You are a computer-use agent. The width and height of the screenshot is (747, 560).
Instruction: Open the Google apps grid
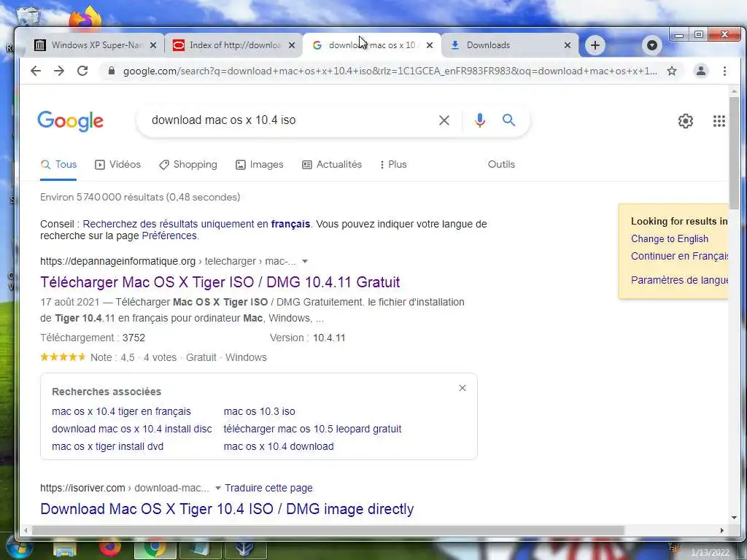(x=719, y=121)
